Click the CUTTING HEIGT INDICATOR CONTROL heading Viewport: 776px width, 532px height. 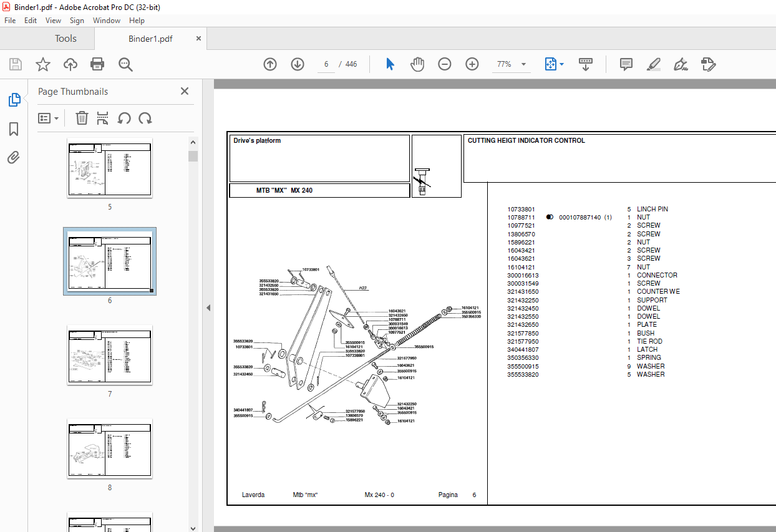pos(526,140)
